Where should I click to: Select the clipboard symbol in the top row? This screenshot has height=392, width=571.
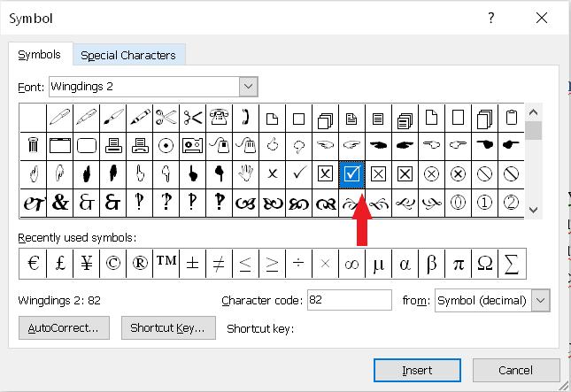point(511,117)
